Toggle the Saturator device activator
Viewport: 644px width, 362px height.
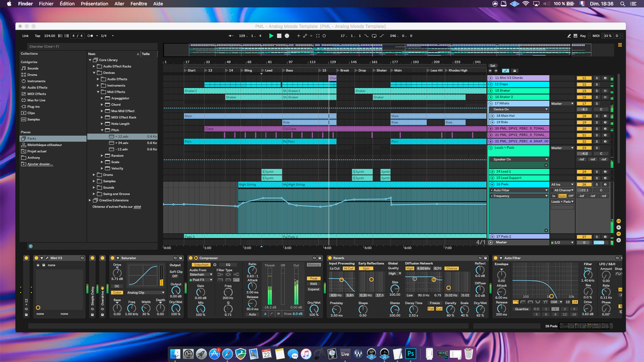(112, 258)
